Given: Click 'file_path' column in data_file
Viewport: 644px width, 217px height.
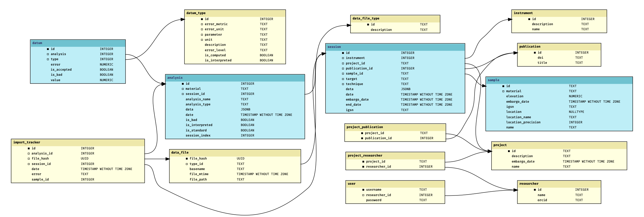Looking at the screenshot, I should [198, 180].
